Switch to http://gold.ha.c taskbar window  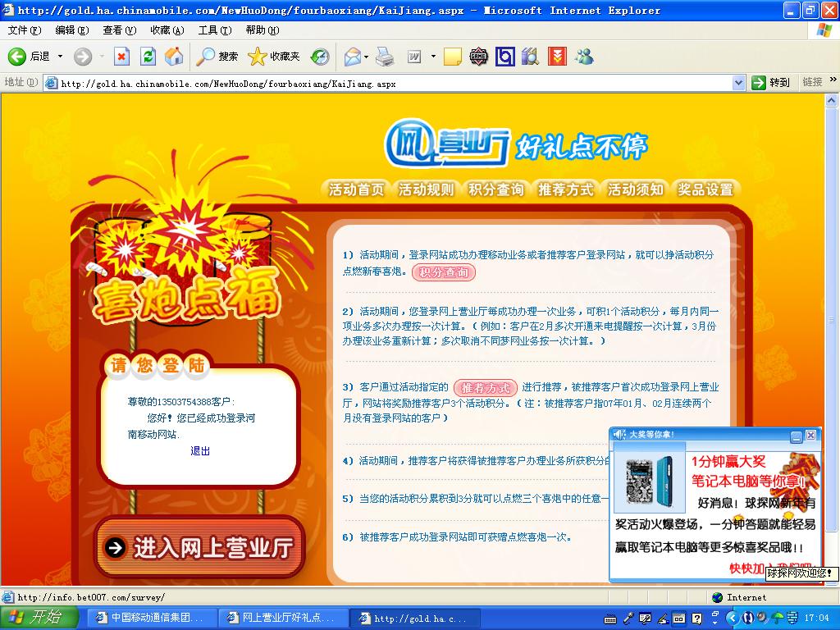tap(415, 619)
